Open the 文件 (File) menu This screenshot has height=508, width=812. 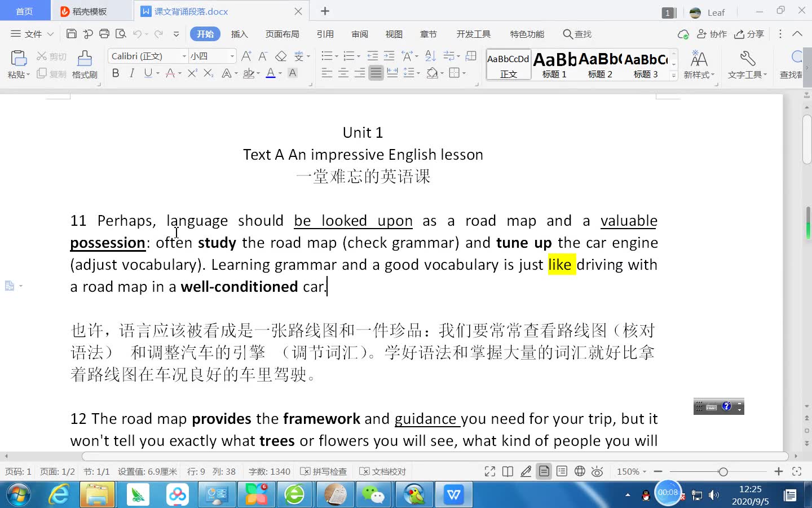tap(32, 34)
